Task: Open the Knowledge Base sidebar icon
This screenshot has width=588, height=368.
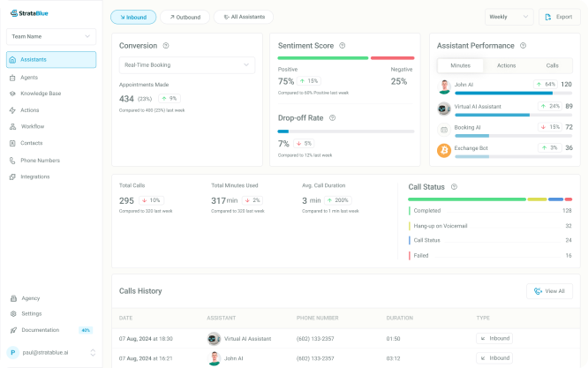Action: click(12, 94)
